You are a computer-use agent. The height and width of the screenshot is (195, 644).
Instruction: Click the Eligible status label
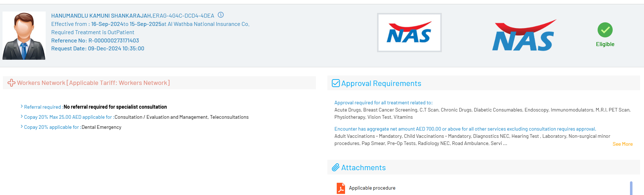click(605, 44)
